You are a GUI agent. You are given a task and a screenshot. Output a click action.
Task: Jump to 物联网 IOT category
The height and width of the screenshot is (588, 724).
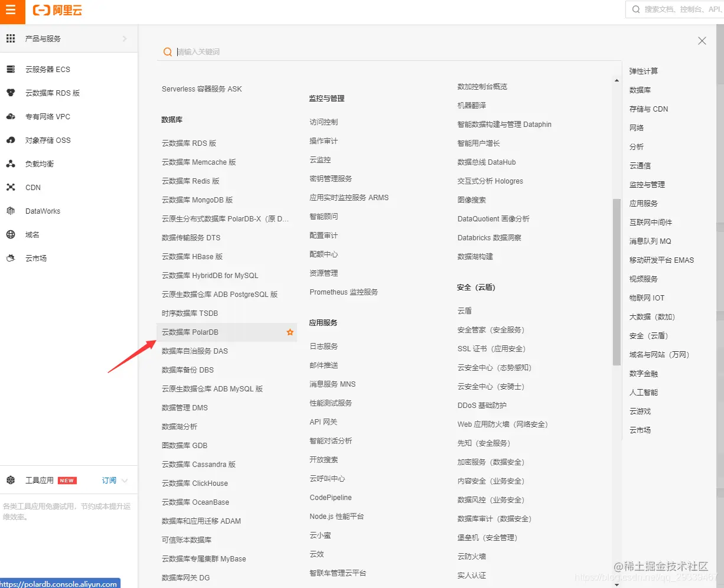647,298
